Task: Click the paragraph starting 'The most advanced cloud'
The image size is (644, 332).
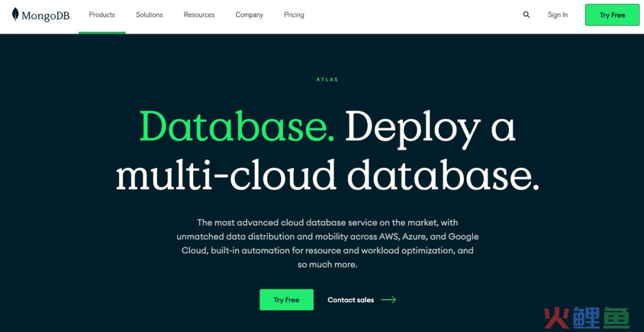Action: click(327, 243)
